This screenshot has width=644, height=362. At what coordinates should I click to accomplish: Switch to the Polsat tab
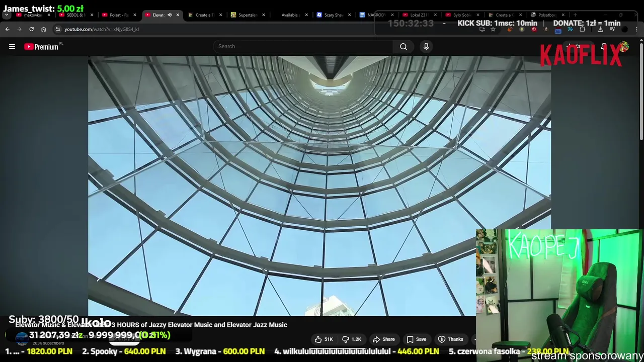(119, 15)
